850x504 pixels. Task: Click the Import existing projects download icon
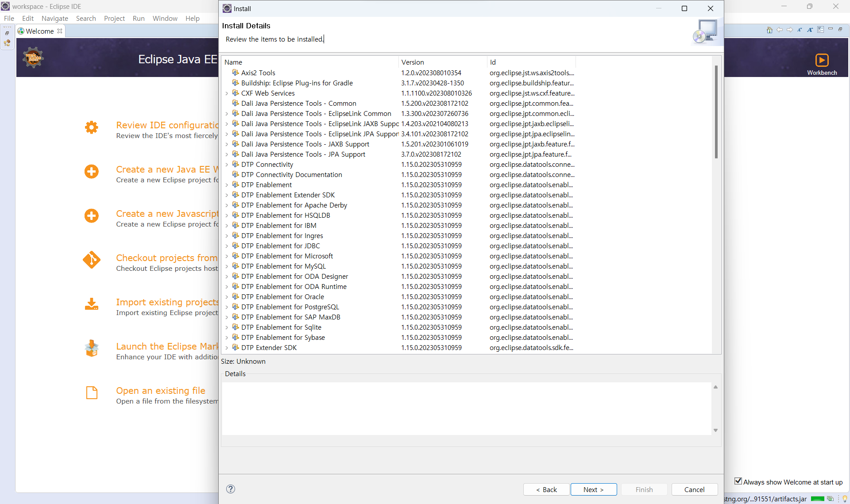click(92, 304)
